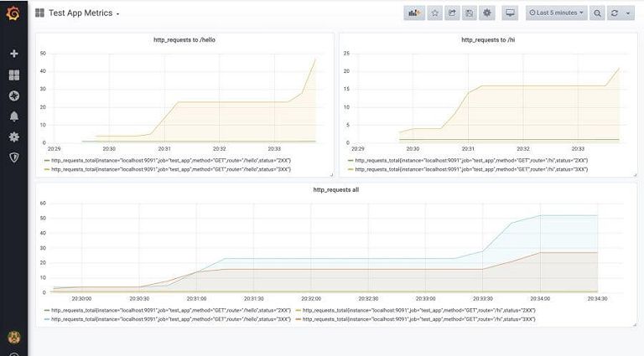Open the Configuration gear in the sidebar

14,137
